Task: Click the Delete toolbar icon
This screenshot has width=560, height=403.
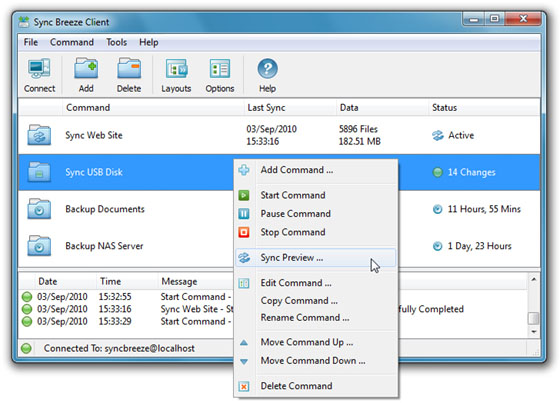Action: tap(129, 68)
